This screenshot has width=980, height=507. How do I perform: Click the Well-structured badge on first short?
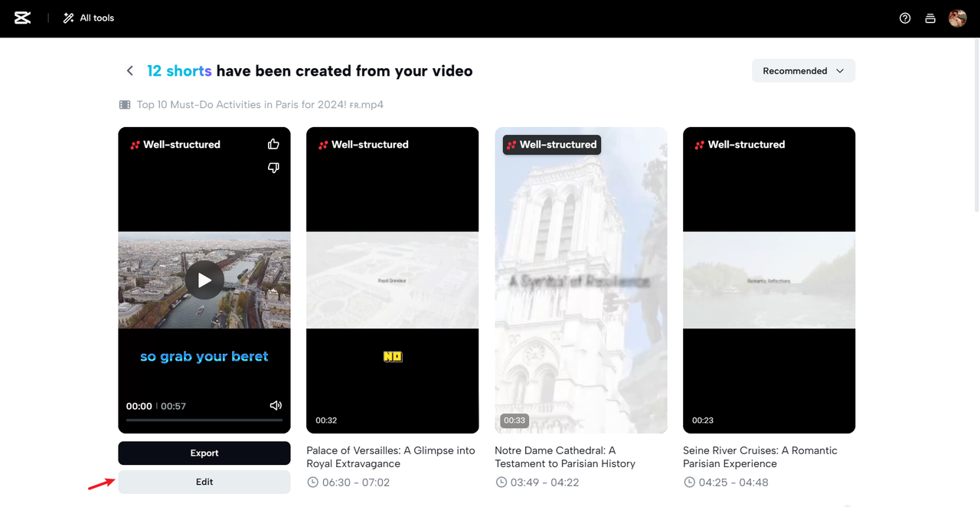pyautogui.click(x=175, y=144)
